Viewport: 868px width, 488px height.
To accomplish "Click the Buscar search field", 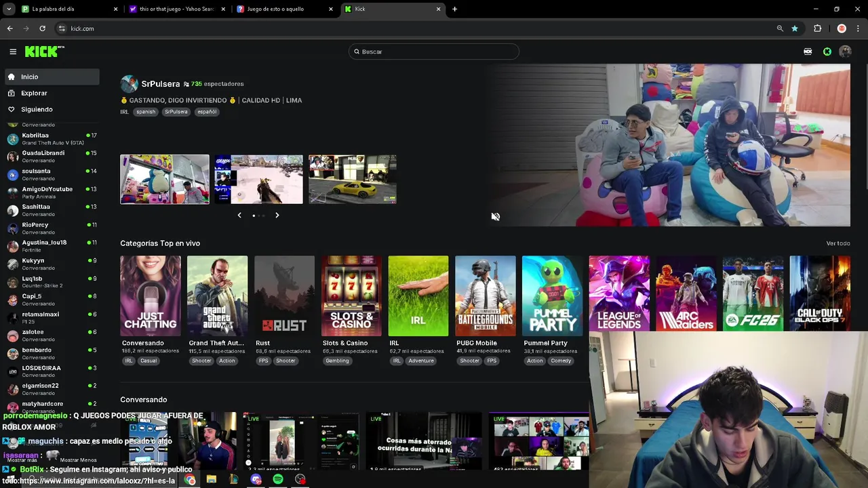I will tap(434, 52).
